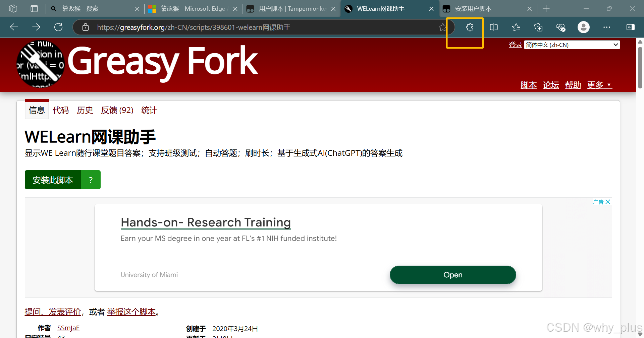Close the Tampermonkey 用户脚本 tab
The width and height of the screenshot is (644, 338).
point(333,9)
